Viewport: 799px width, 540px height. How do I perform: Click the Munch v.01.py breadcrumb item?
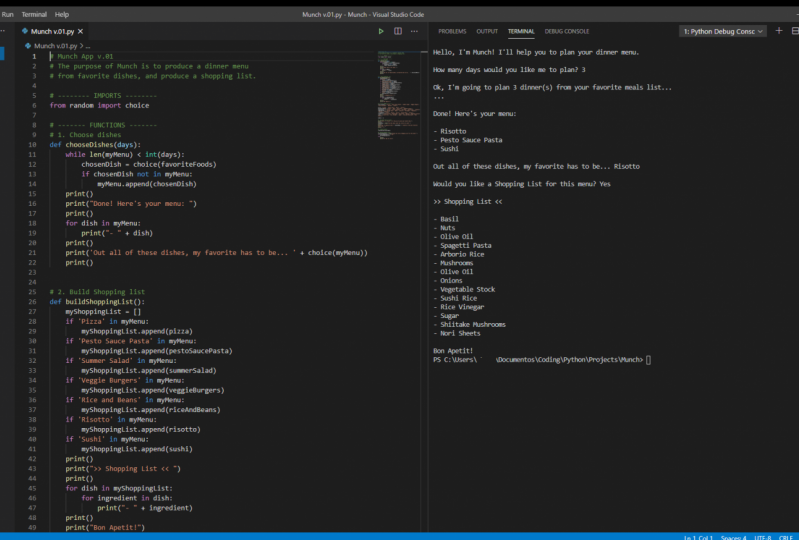(55, 46)
